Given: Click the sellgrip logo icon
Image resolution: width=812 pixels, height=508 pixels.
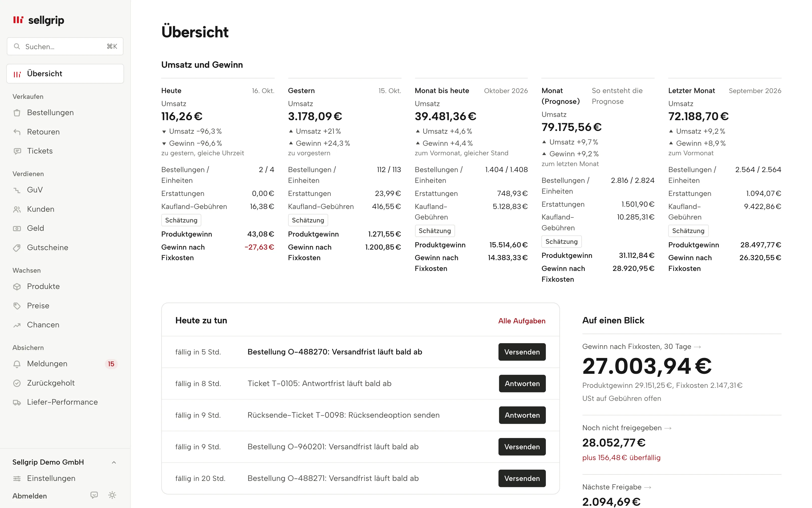Looking at the screenshot, I should click(18, 20).
